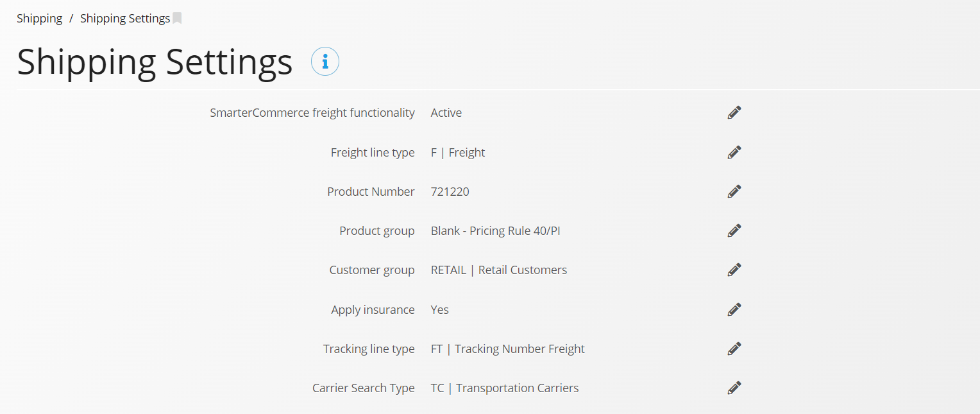Click the product number 721220
Viewport: 980px width, 414px height.
click(x=450, y=191)
